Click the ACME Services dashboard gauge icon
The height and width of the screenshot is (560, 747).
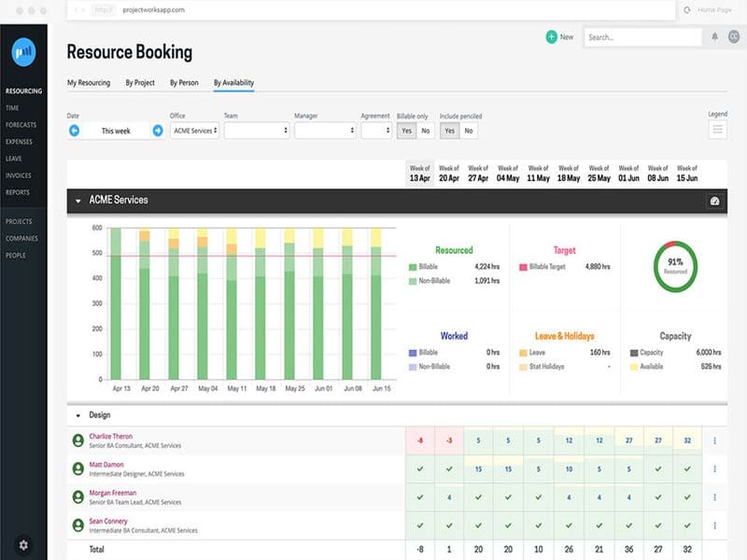(715, 201)
